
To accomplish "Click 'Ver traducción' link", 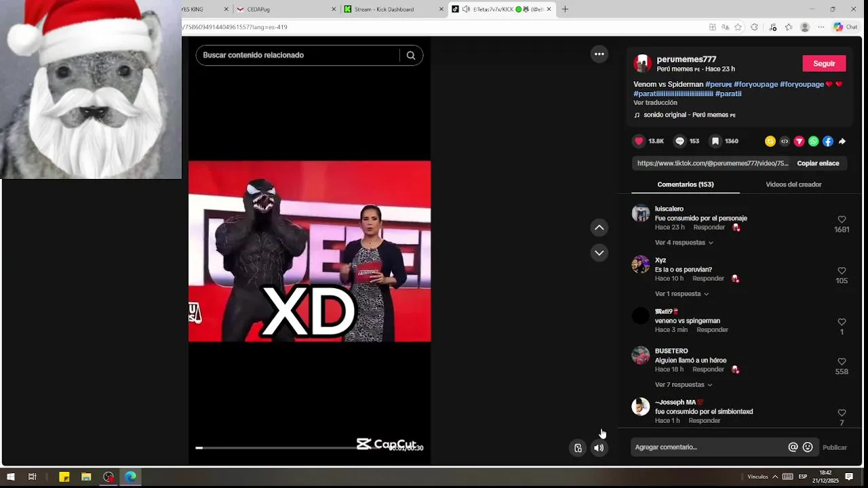I will click(x=655, y=103).
